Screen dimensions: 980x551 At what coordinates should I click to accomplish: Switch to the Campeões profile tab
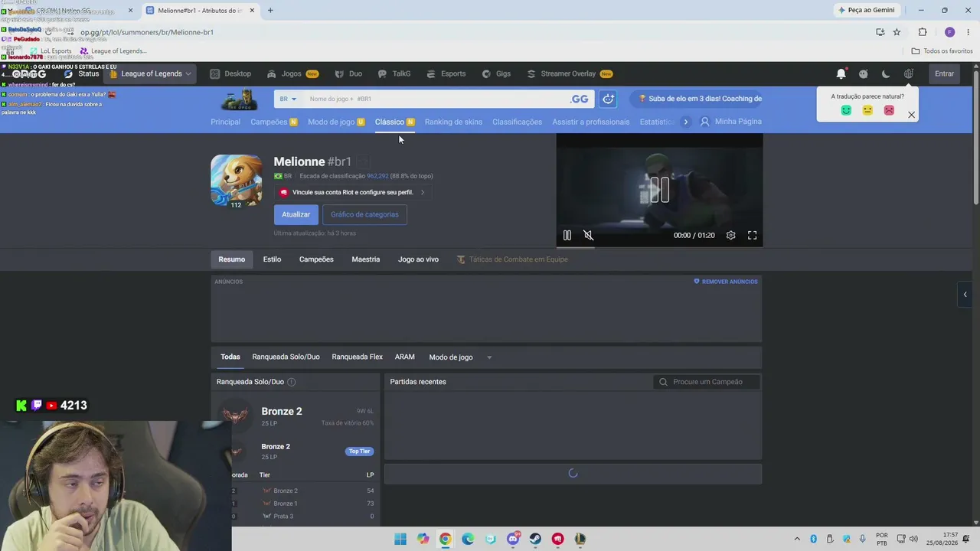[316, 259]
